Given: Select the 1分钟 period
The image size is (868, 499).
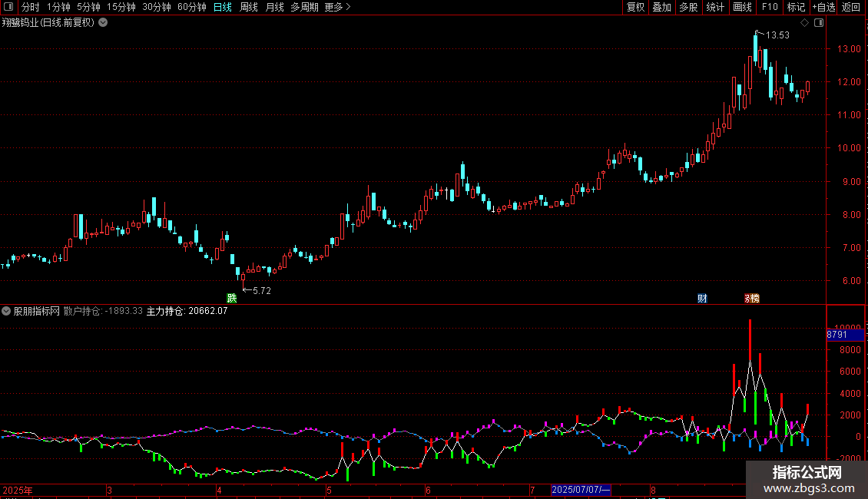Looking at the screenshot, I should (58, 7).
